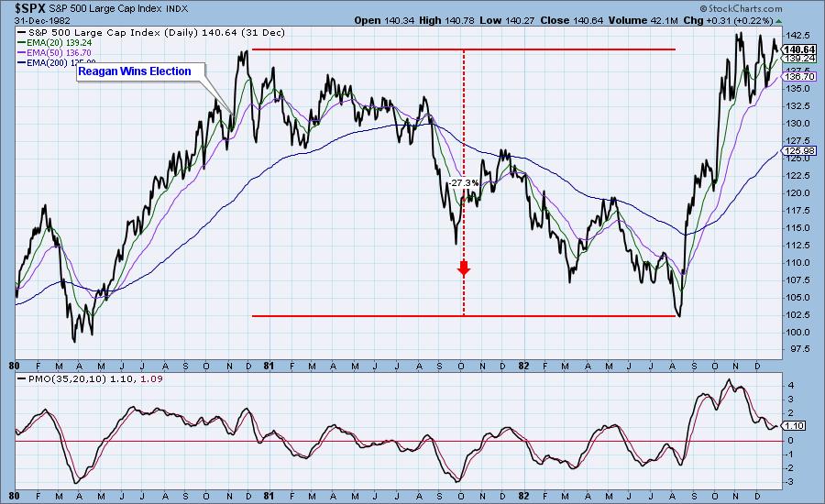Click the 'S&P 500 Large Cap Index INDX' title
Screen dimensions: 825x504
pos(118,9)
